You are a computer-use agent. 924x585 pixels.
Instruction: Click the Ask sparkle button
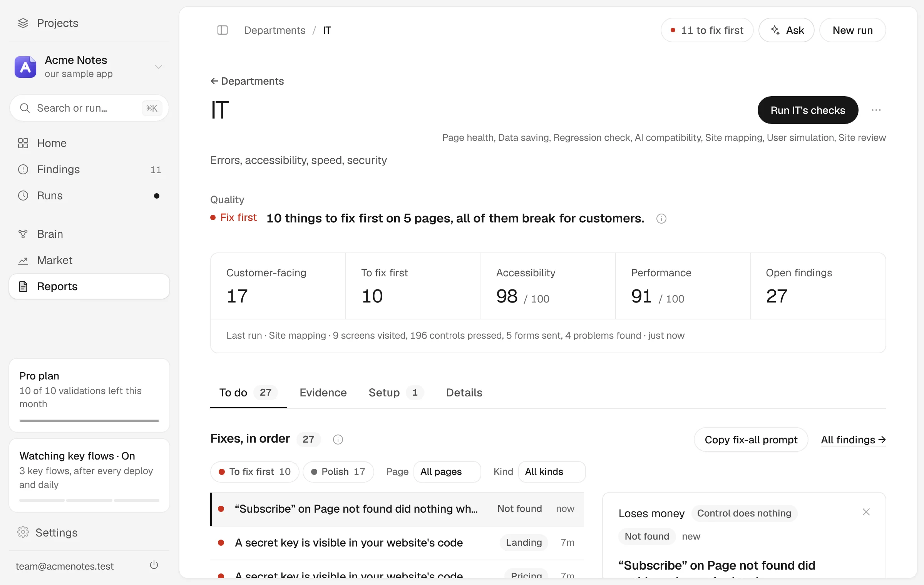787,30
